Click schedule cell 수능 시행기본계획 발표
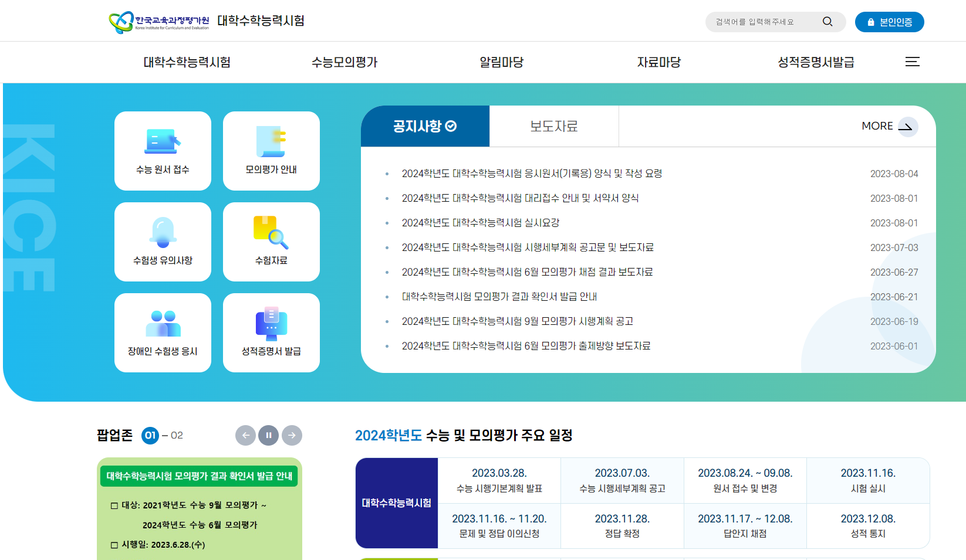 499,480
